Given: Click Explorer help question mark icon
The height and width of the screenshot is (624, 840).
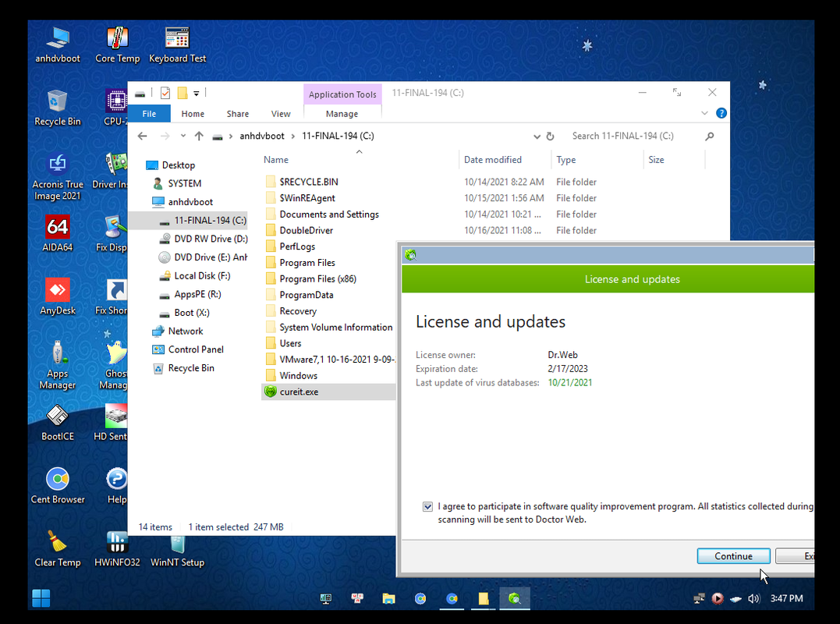Looking at the screenshot, I should [x=721, y=113].
